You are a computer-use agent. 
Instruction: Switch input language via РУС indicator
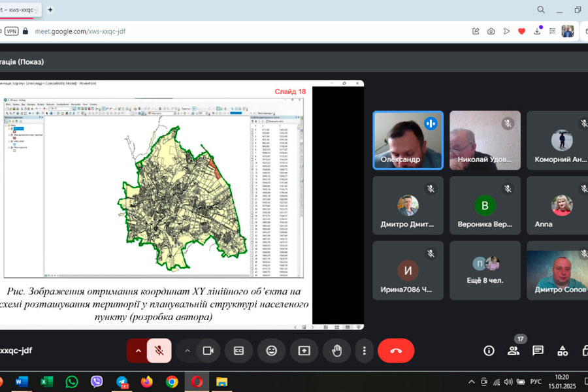click(536, 382)
